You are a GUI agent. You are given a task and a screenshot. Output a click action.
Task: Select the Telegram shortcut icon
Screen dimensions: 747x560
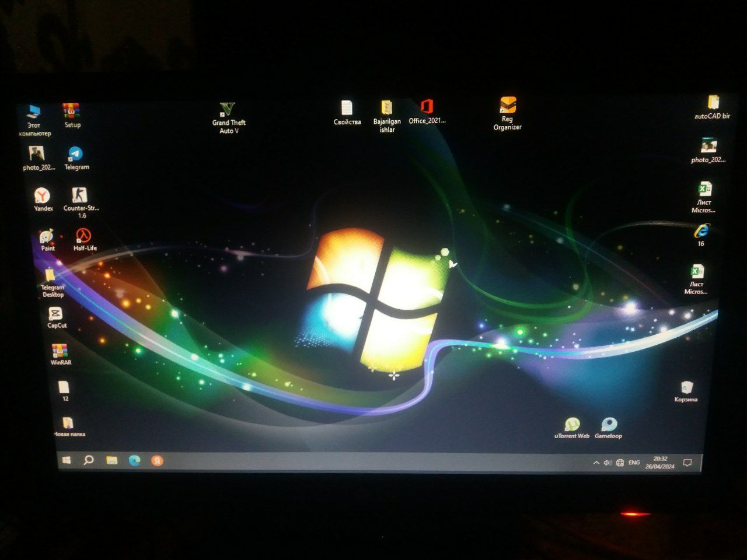point(76,158)
